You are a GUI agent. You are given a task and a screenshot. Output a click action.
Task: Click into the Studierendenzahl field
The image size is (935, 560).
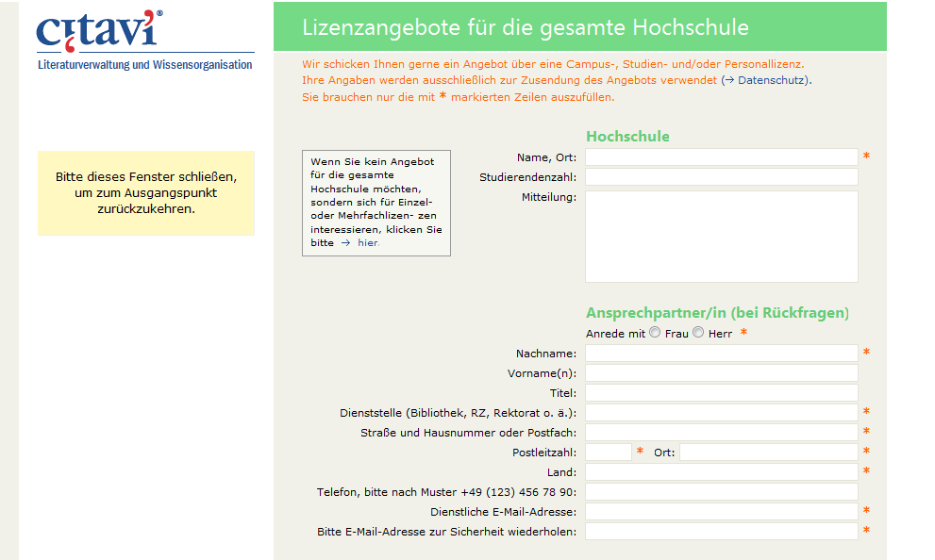click(722, 177)
